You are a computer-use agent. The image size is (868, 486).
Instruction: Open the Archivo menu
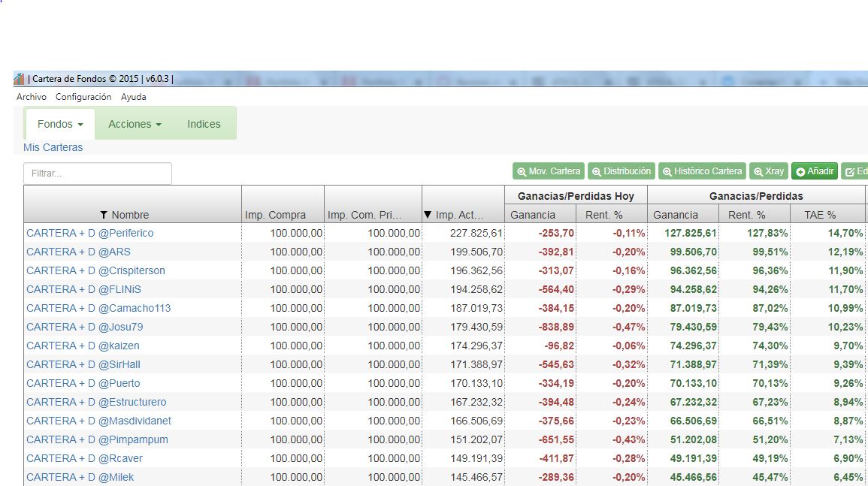point(32,97)
